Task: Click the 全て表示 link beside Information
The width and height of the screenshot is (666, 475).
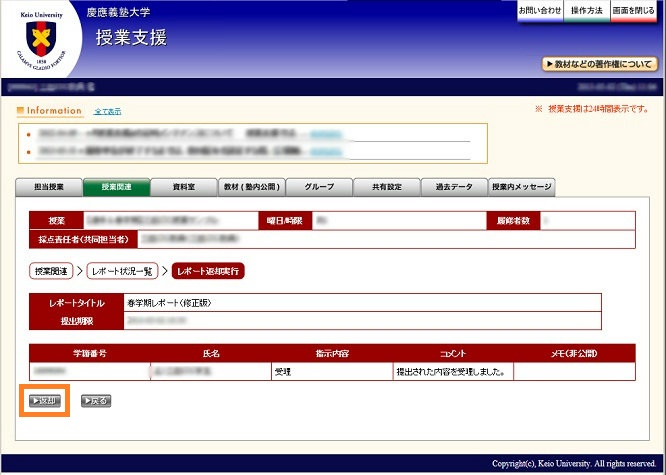Action: tap(107, 111)
